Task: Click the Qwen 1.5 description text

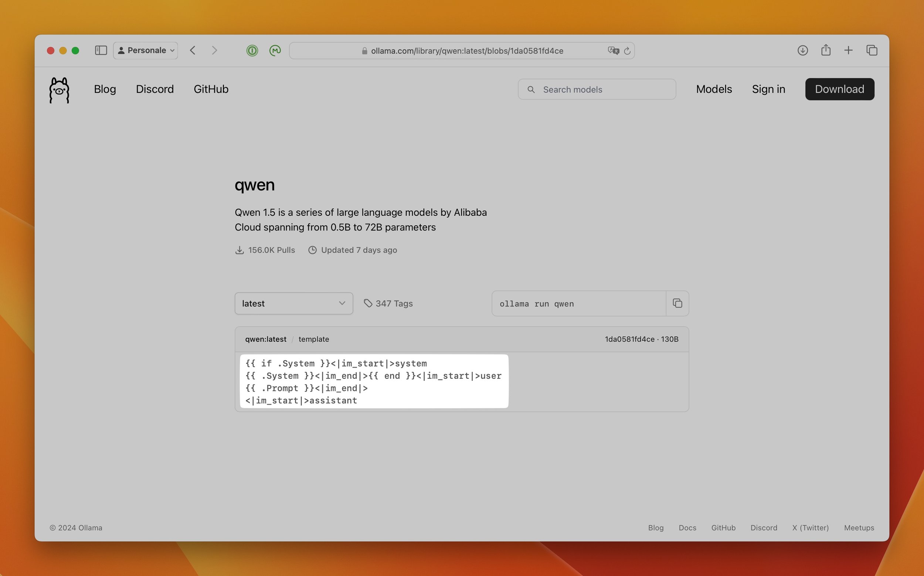Action: 360,220
